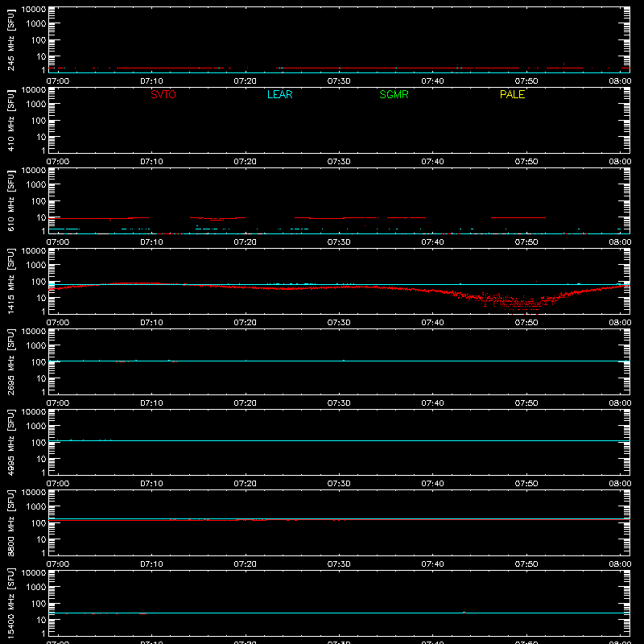Click the yellow PALE station legend label

tap(512, 94)
